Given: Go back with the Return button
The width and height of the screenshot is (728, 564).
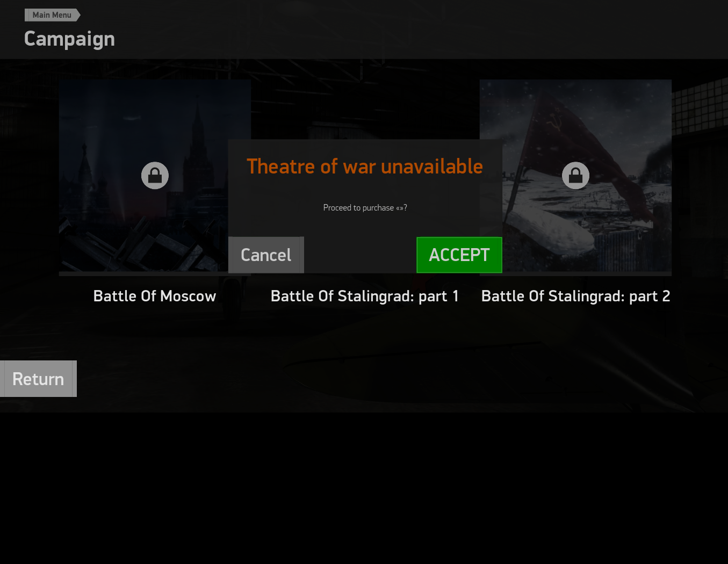Looking at the screenshot, I should point(38,379).
